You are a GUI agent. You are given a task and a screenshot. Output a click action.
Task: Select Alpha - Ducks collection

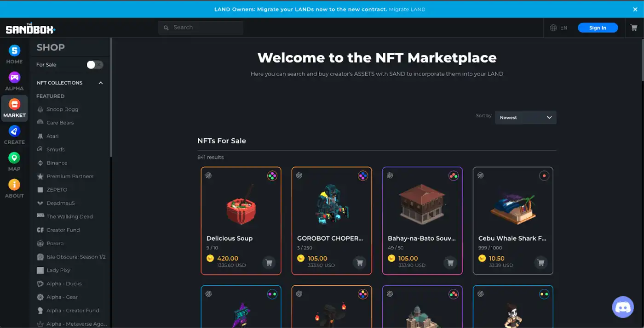tap(64, 284)
